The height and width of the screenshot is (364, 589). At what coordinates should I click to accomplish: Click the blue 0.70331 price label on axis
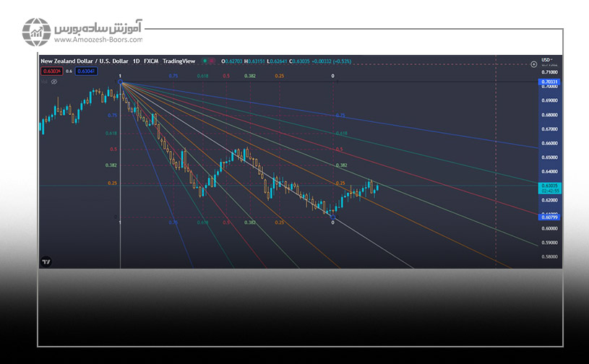[549, 82]
